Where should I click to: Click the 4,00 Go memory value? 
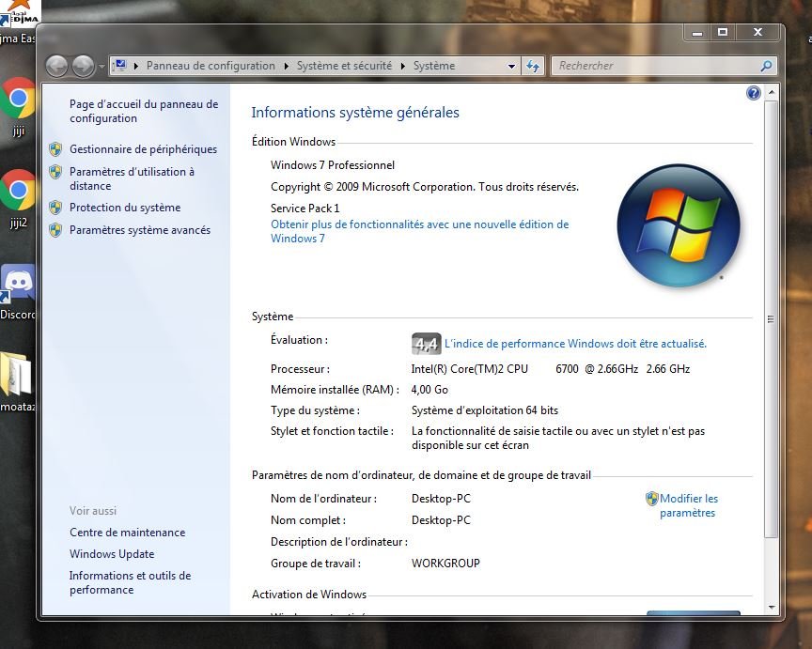pyautogui.click(x=429, y=390)
